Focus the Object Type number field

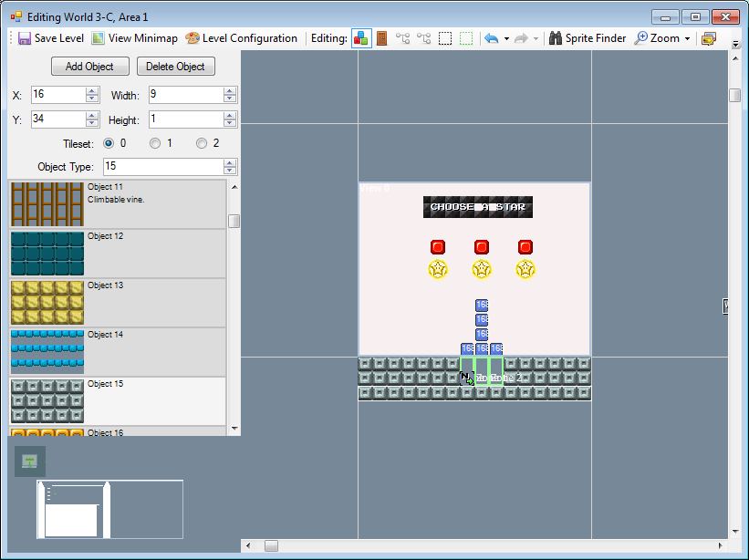[x=163, y=167]
